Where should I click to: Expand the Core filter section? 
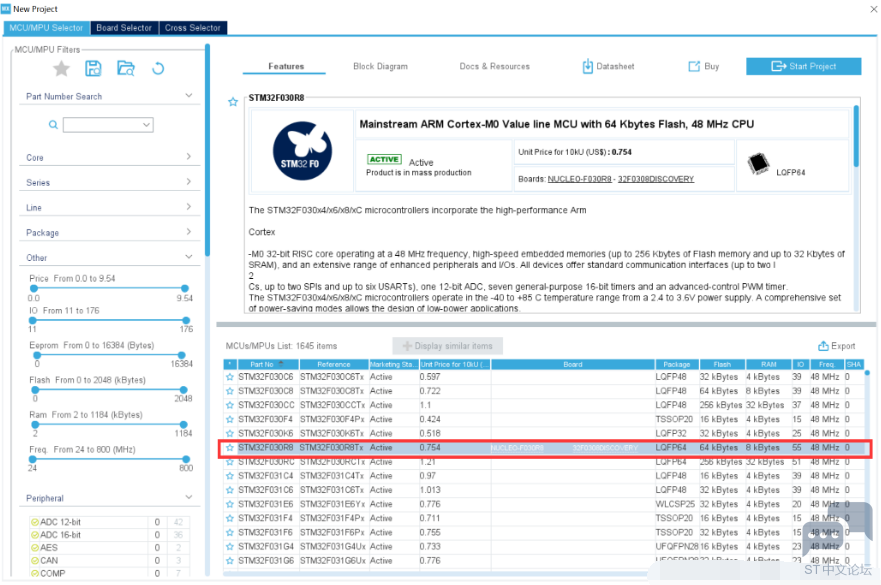pyautogui.click(x=189, y=157)
